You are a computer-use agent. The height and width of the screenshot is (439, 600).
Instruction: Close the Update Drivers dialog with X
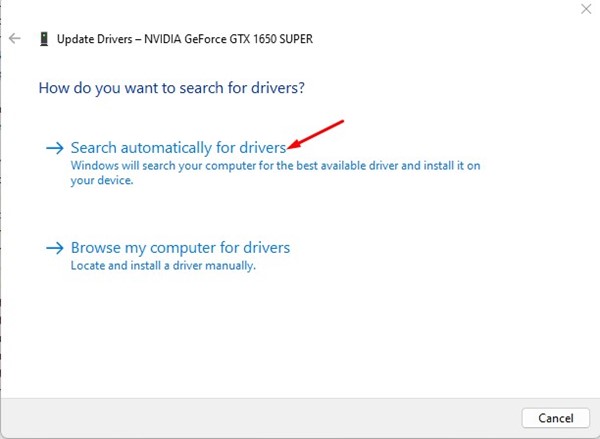point(585,9)
